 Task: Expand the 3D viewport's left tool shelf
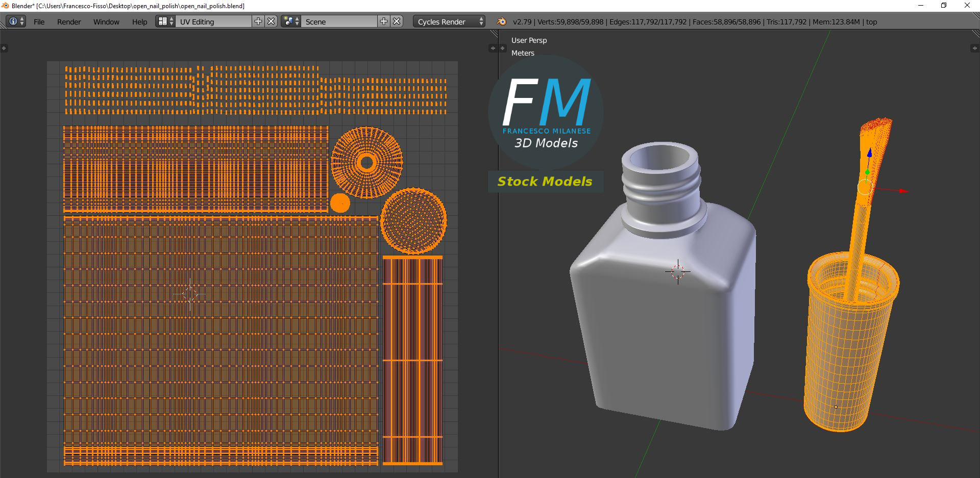503,48
